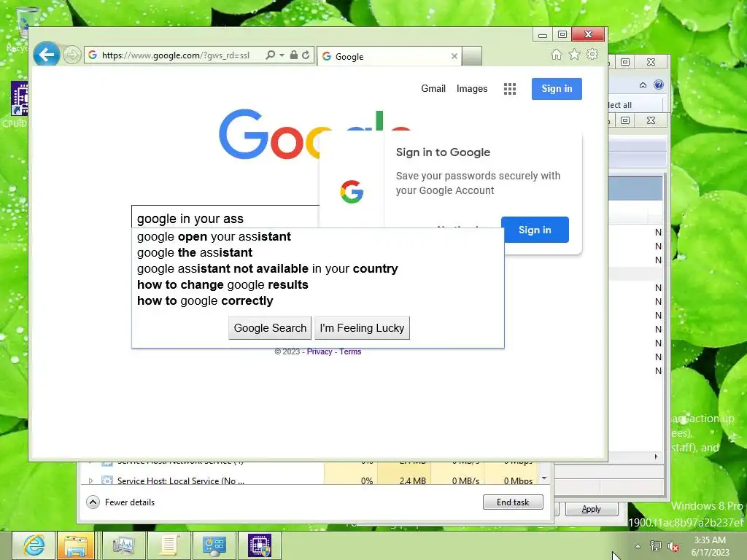Click the muted volume tray icon
The width and height of the screenshot is (747, 560).
673,546
